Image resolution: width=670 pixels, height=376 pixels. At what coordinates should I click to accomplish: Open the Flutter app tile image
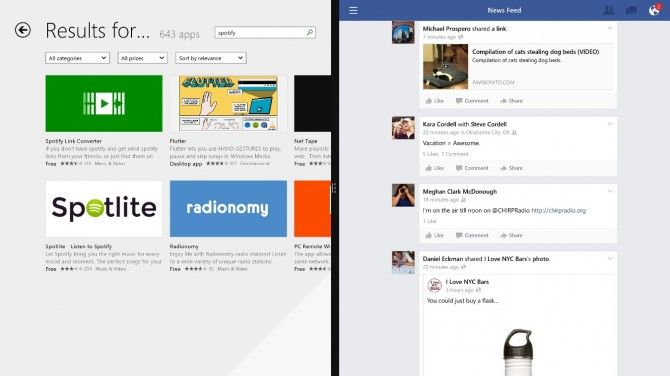(228, 103)
